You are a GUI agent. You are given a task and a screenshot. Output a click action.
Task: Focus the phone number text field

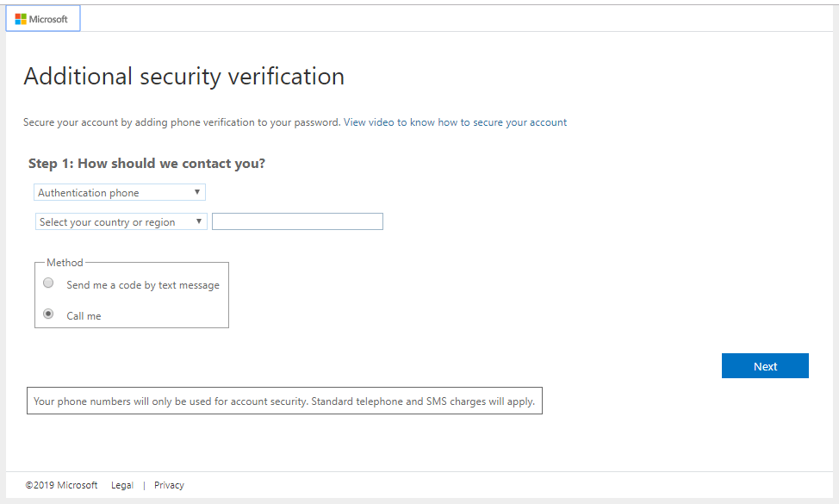point(297,222)
